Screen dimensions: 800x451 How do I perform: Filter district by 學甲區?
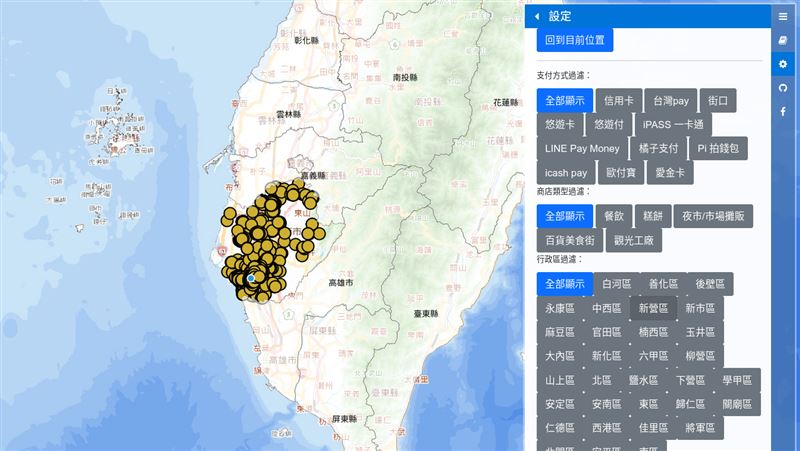pos(737,380)
